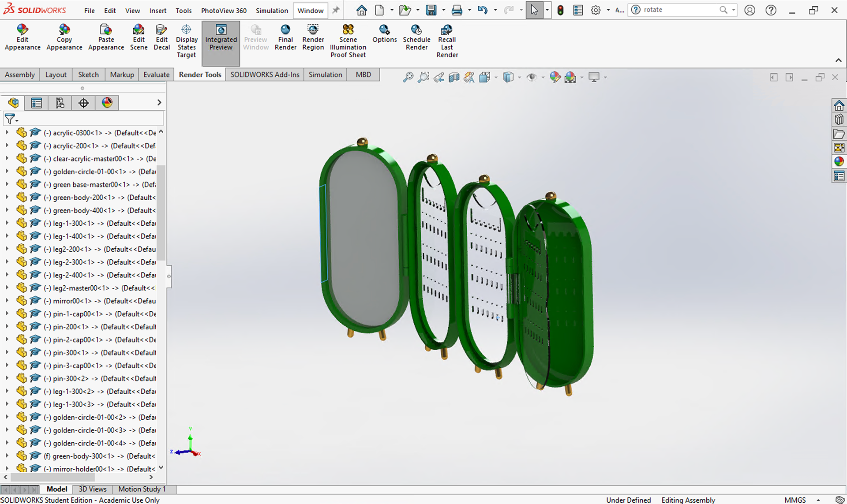Expand the green base-master00<1> node
The image size is (847, 504).
pyautogui.click(x=7, y=184)
